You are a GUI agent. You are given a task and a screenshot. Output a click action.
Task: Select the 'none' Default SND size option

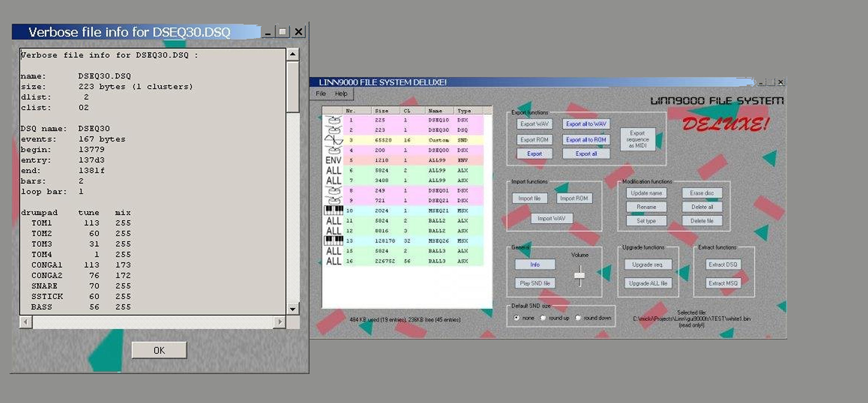pyautogui.click(x=516, y=318)
